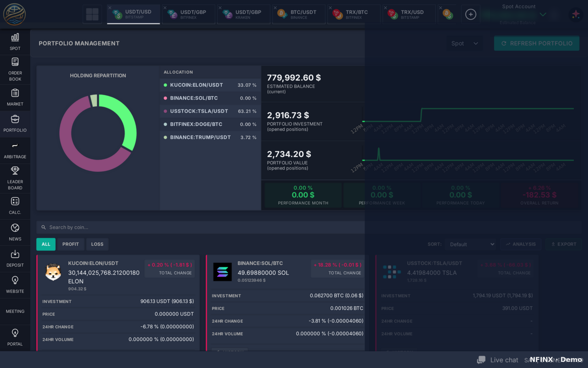588x368 pixels.
Task: Select KUCOIN:ELON/USDT allocation row
Action: (210, 85)
